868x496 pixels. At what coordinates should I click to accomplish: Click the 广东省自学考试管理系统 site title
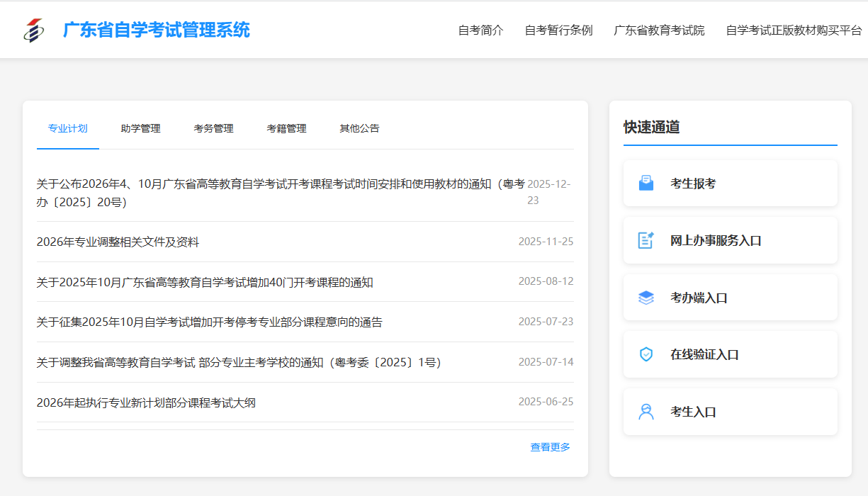156,30
